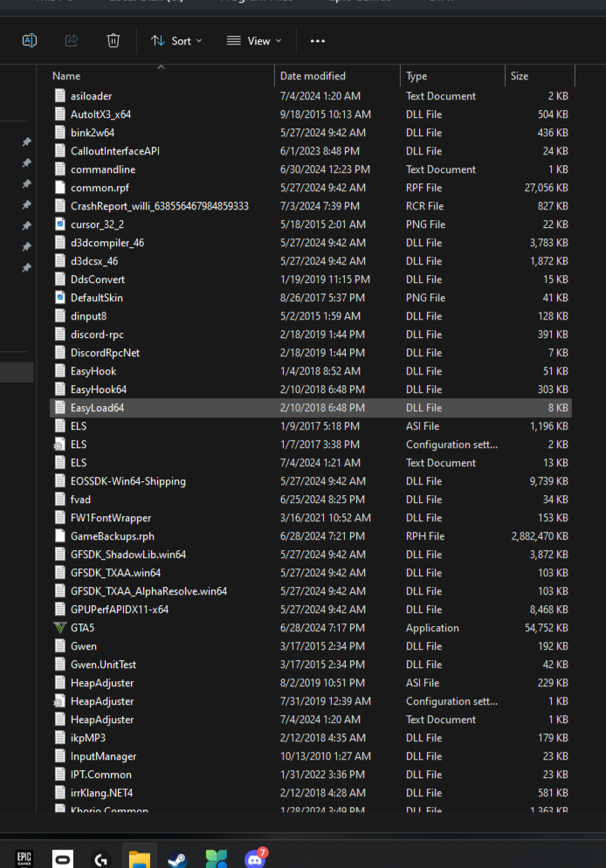Viewport: 606px width, 868px height.
Task: Select the EasyHook file
Action: click(x=311, y=371)
